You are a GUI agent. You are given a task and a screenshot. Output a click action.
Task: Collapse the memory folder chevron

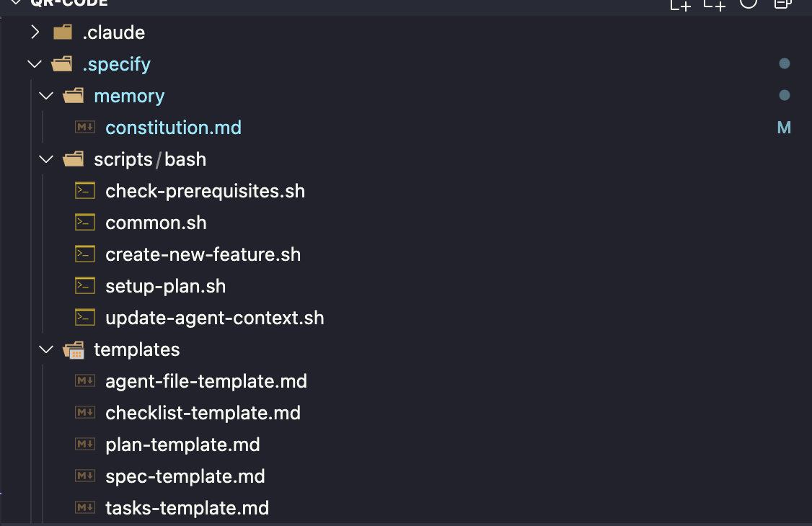coord(46,96)
